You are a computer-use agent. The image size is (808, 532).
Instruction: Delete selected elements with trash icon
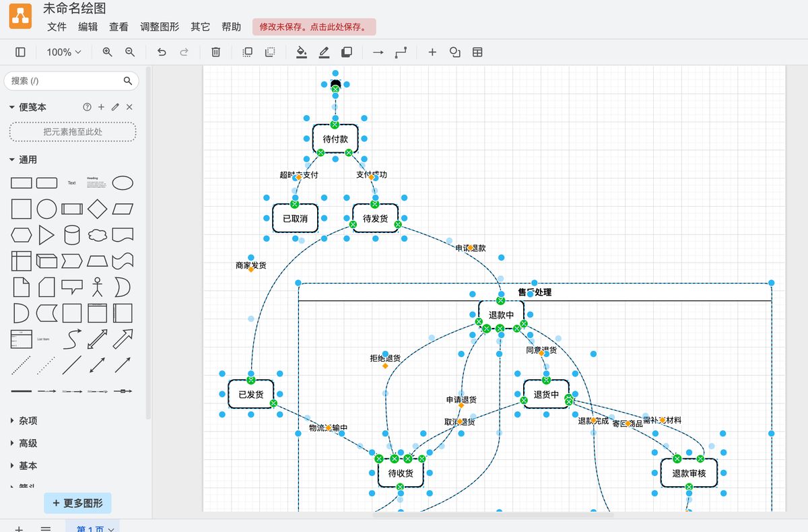(x=215, y=52)
